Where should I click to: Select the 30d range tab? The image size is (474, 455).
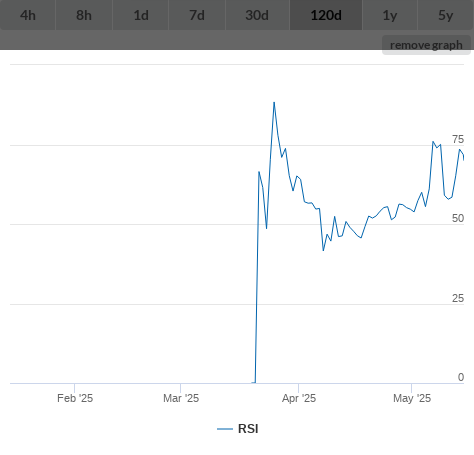pos(257,15)
